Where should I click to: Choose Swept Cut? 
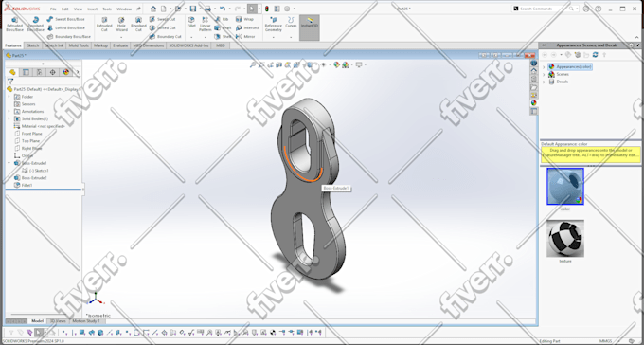coord(162,19)
